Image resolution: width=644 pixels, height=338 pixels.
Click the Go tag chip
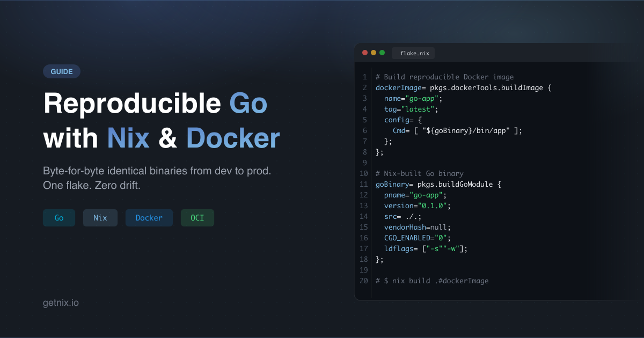[59, 218]
